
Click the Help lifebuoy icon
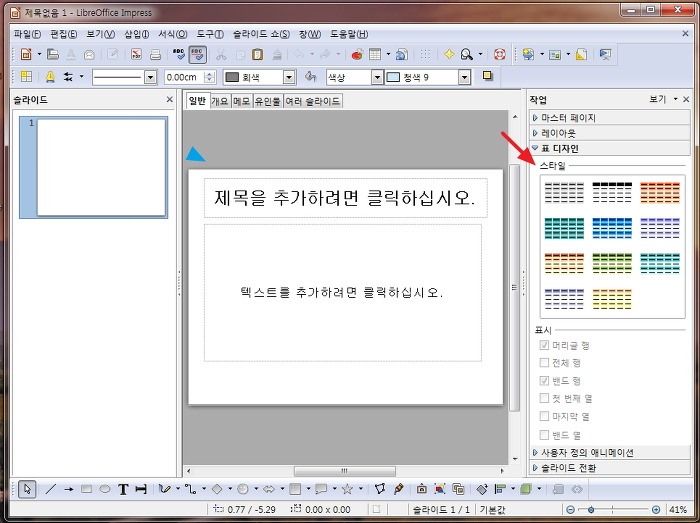pyautogui.click(x=500, y=54)
